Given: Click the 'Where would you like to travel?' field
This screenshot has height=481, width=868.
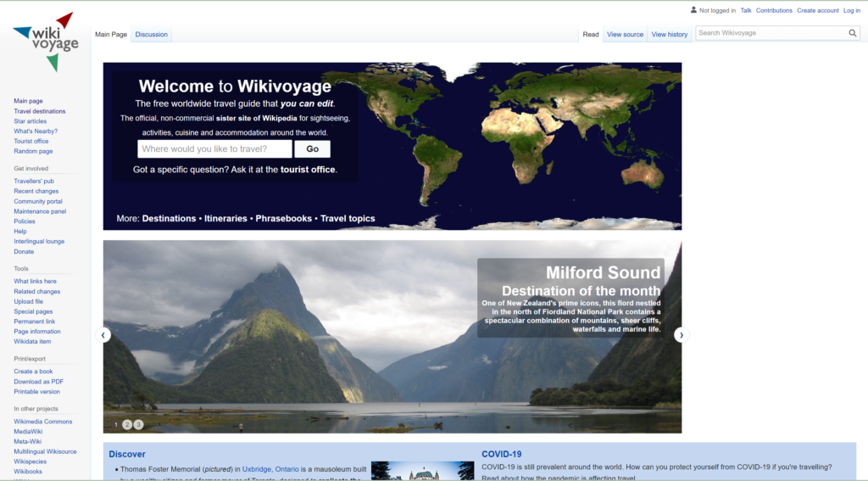Looking at the screenshot, I should [x=214, y=149].
